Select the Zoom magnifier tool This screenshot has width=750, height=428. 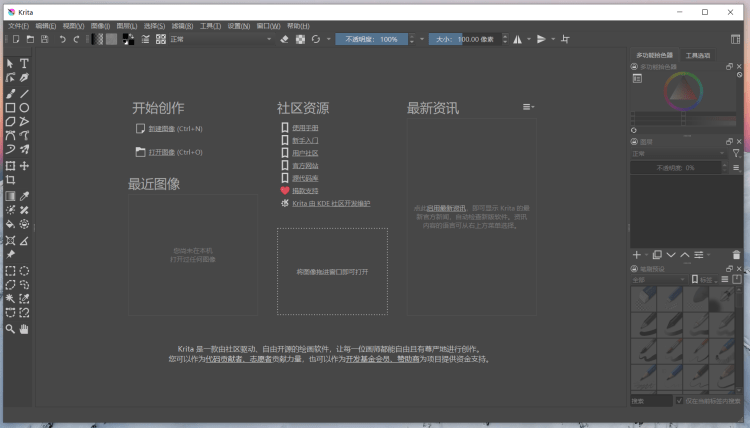[10, 329]
